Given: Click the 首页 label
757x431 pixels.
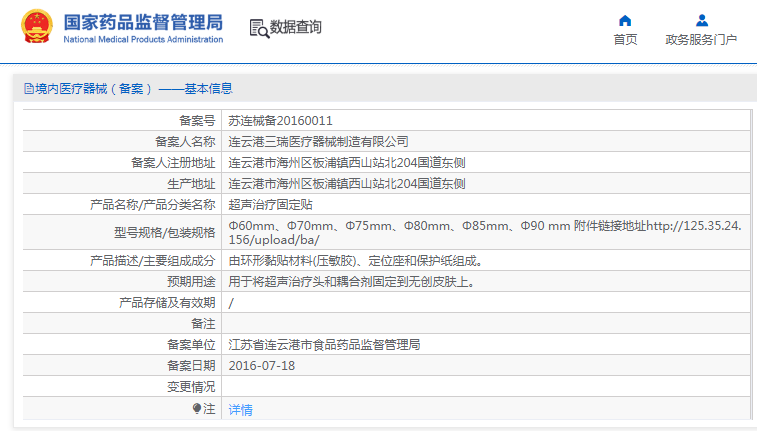Looking at the screenshot, I should [x=625, y=40].
